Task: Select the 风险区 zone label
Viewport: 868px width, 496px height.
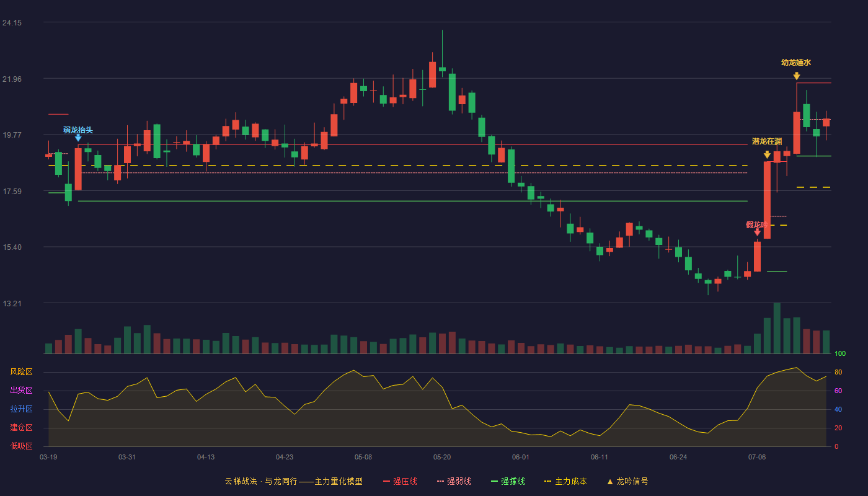Action: click(x=21, y=372)
